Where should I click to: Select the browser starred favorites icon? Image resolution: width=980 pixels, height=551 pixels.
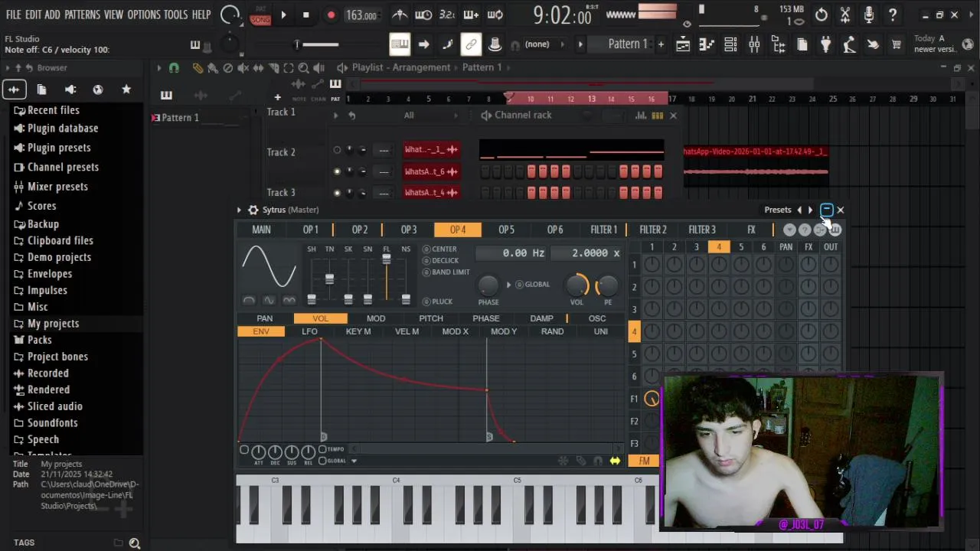pos(126,90)
